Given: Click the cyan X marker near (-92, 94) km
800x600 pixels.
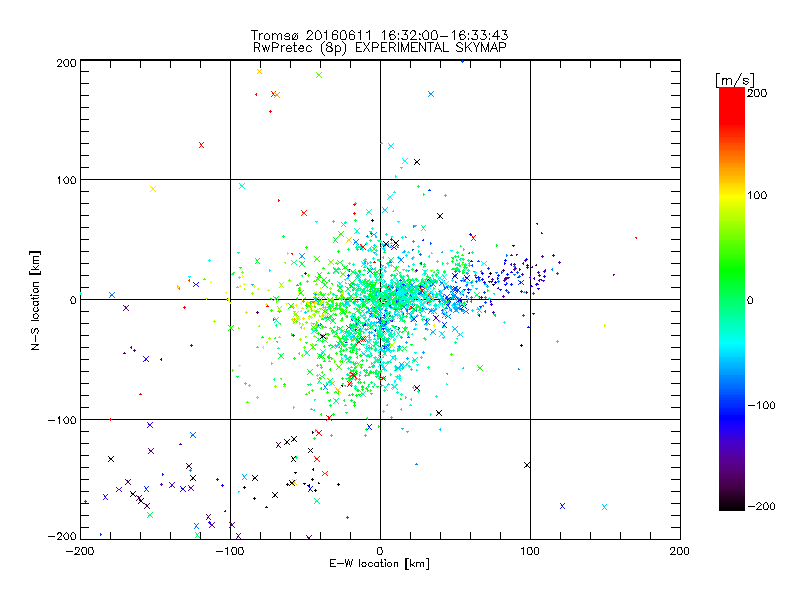Looking at the screenshot, I should tap(242, 186).
